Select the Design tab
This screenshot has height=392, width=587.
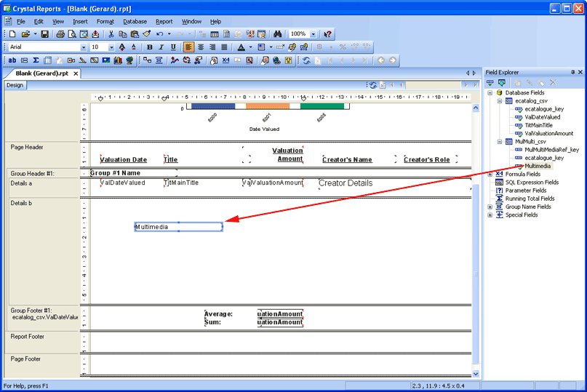tap(15, 84)
